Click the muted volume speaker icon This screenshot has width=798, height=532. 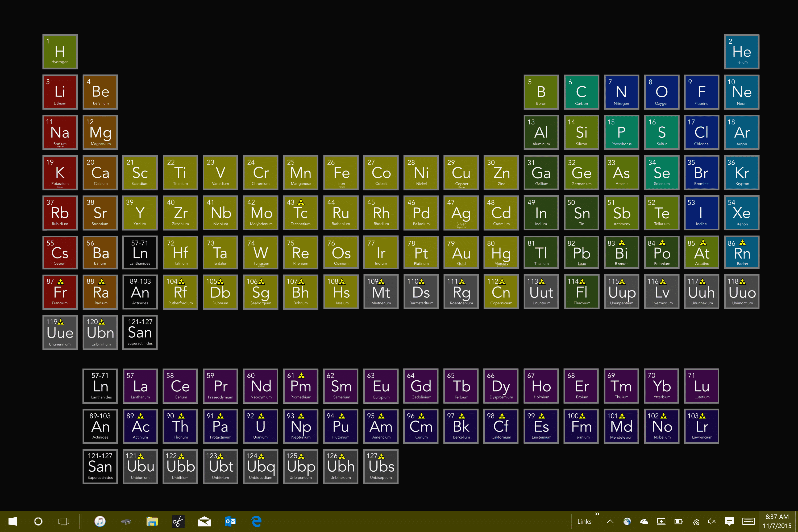712,521
